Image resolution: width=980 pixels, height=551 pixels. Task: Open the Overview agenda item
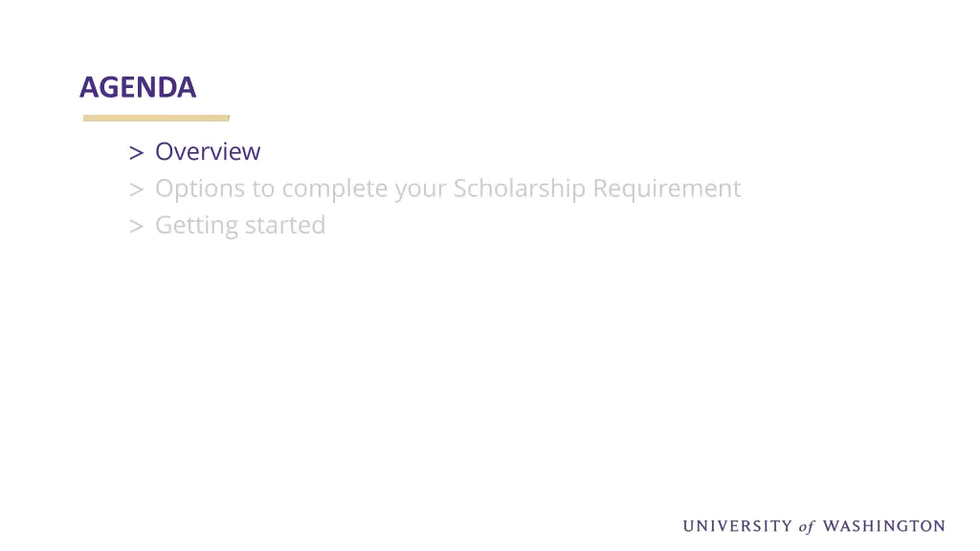(208, 151)
